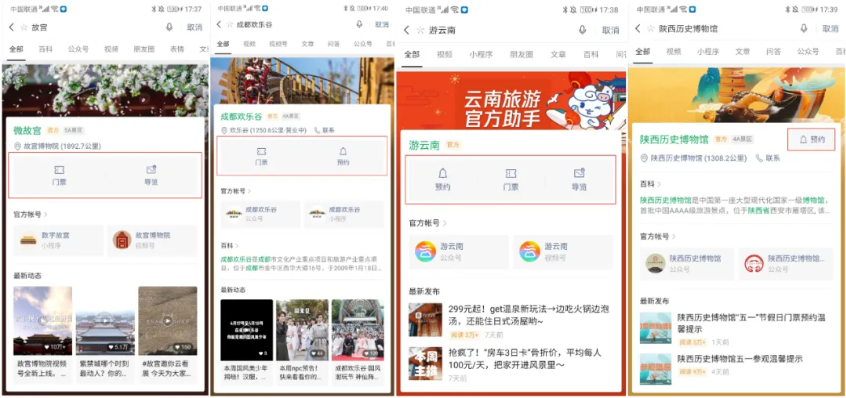Switch to 表情 tab on 故宫 screen
846x398 pixels.
pyautogui.click(x=177, y=49)
